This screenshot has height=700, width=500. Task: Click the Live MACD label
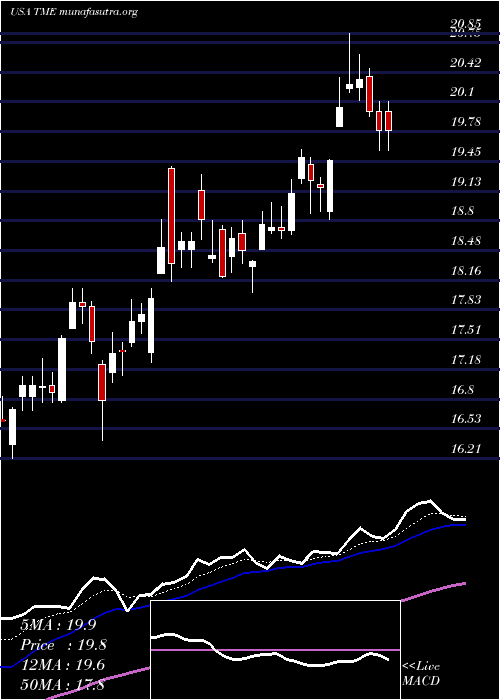tap(421, 674)
